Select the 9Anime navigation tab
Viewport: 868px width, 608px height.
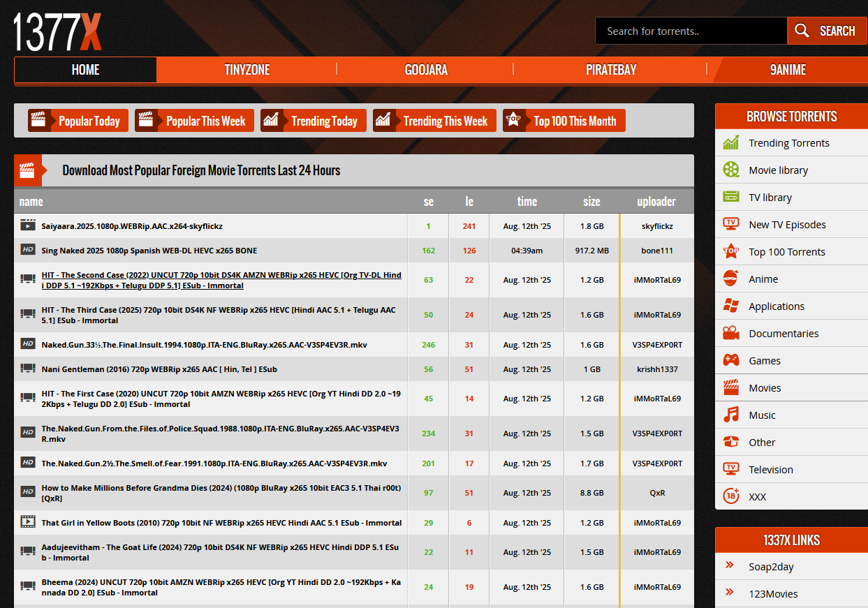pyautogui.click(x=788, y=70)
